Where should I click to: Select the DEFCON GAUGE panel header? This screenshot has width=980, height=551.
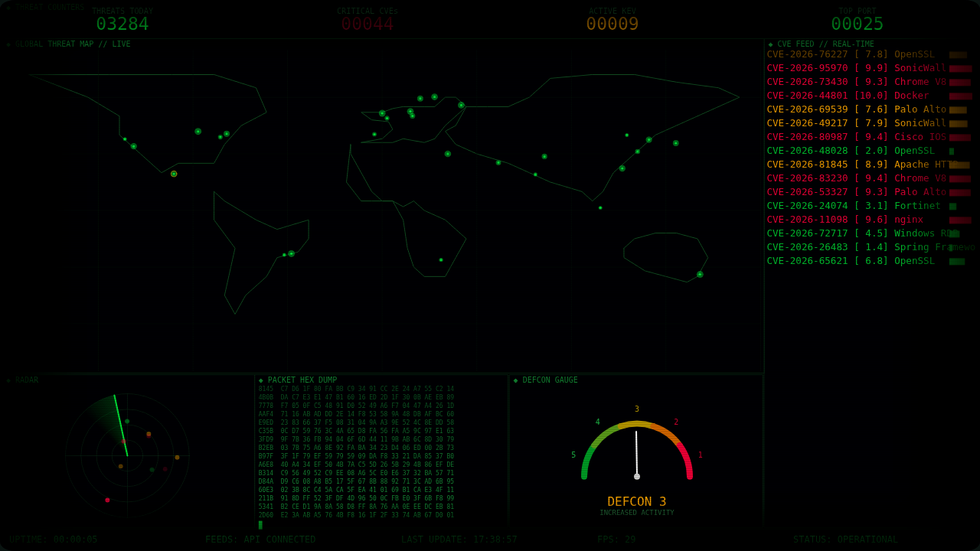pos(546,380)
